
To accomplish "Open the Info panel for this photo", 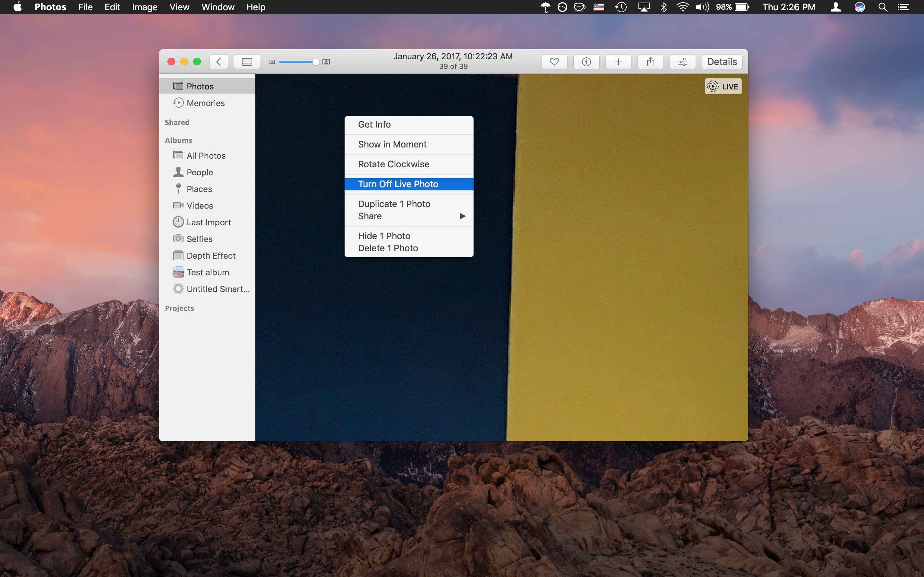I will click(x=586, y=62).
